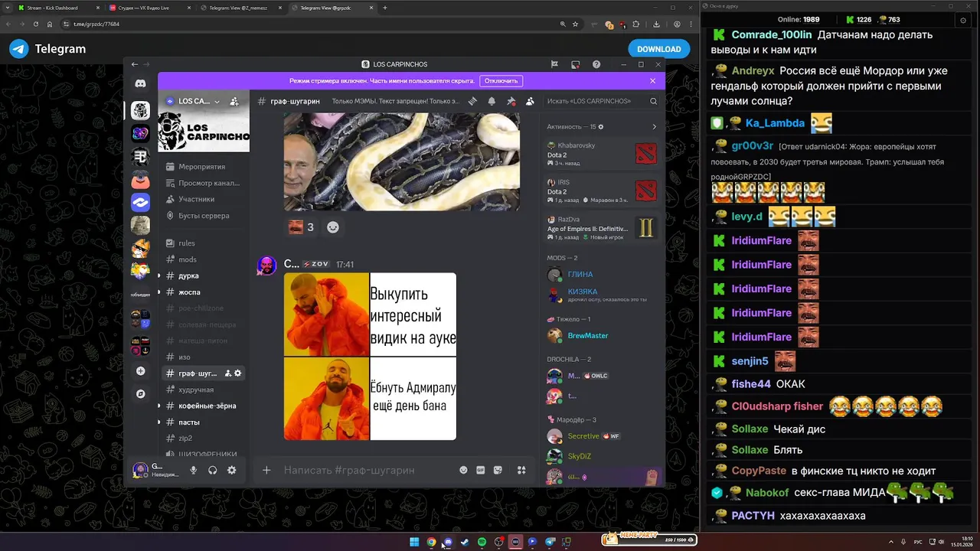Open the checkpoint flag icon in Discord title bar
The image size is (980, 551).
pos(554,64)
